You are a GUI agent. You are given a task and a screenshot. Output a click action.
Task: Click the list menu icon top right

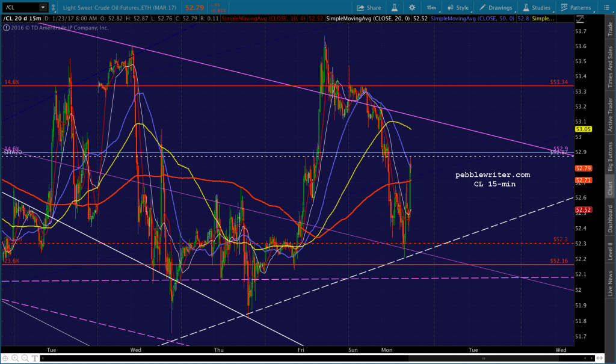click(x=606, y=7)
